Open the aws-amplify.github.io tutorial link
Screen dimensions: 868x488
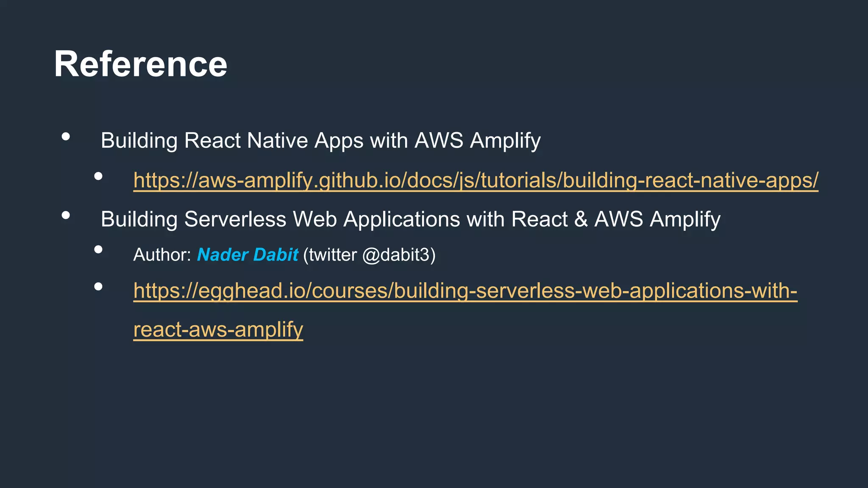(x=476, y=180)
